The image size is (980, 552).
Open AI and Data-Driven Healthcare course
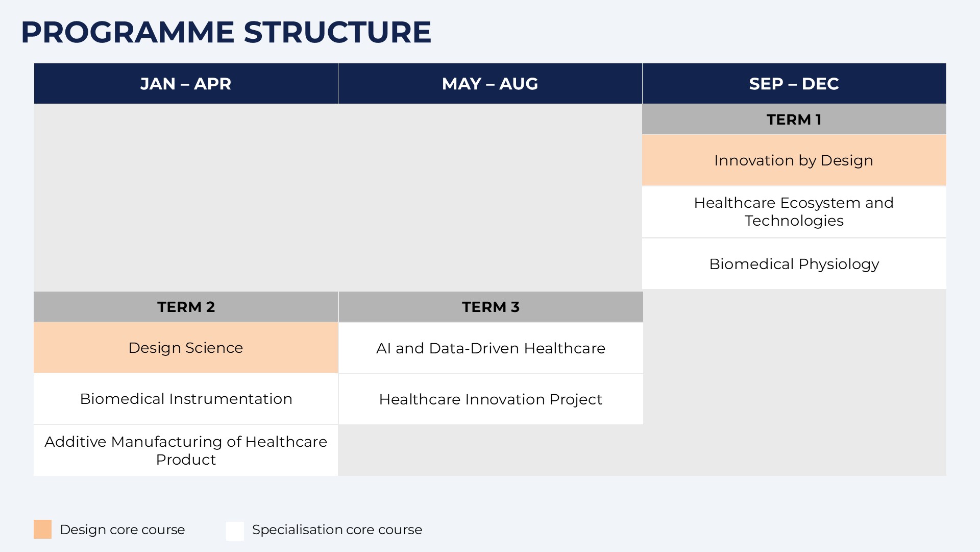[491, 348]
